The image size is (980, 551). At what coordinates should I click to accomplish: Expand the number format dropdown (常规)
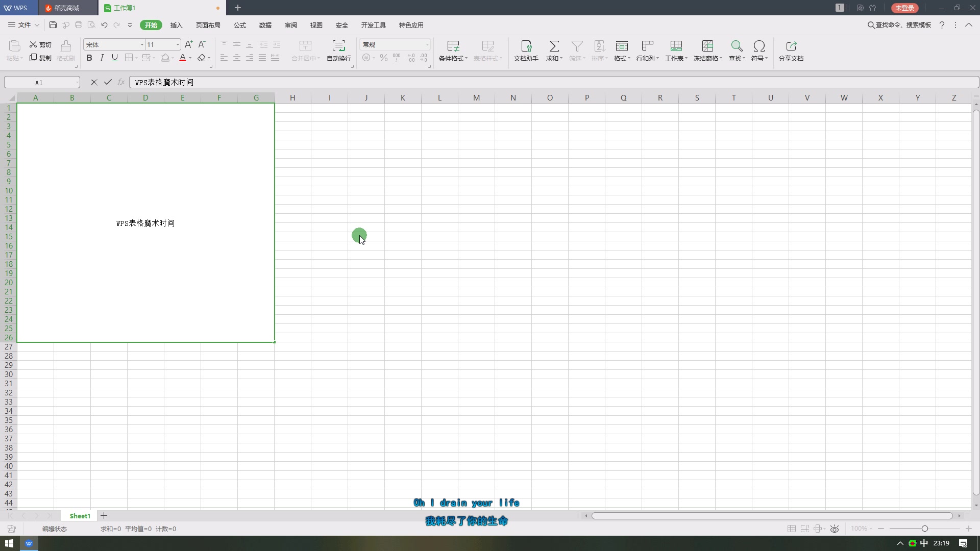427,45
